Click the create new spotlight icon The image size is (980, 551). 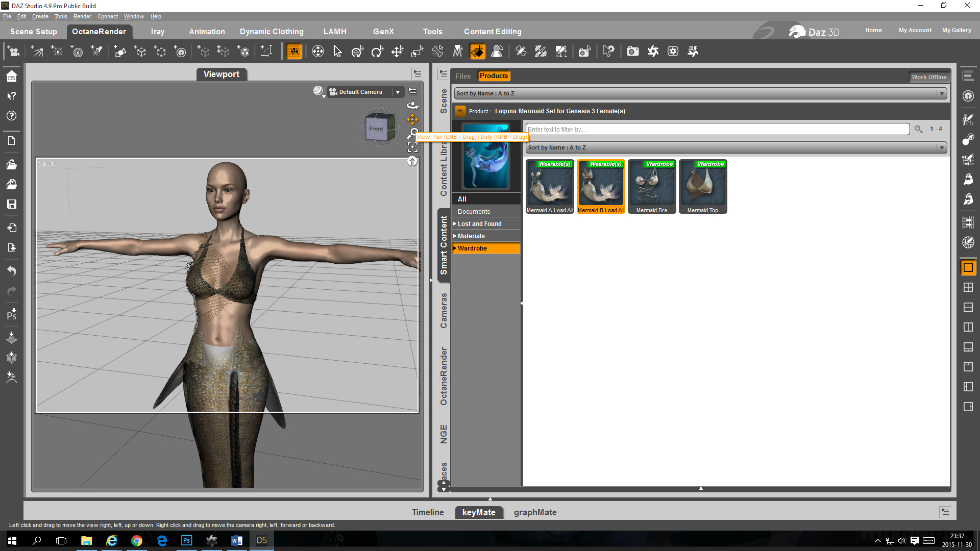(x=96, y=52)
